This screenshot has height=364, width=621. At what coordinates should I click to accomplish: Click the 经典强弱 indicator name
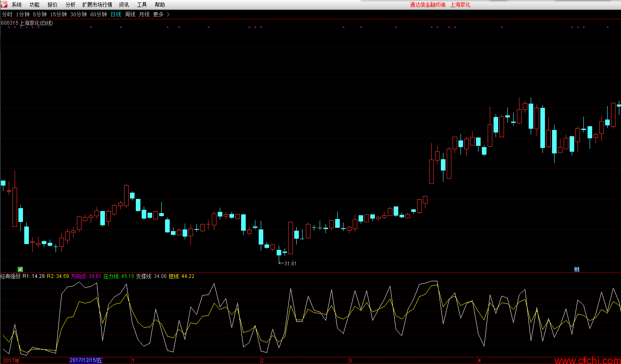[10, 276]
